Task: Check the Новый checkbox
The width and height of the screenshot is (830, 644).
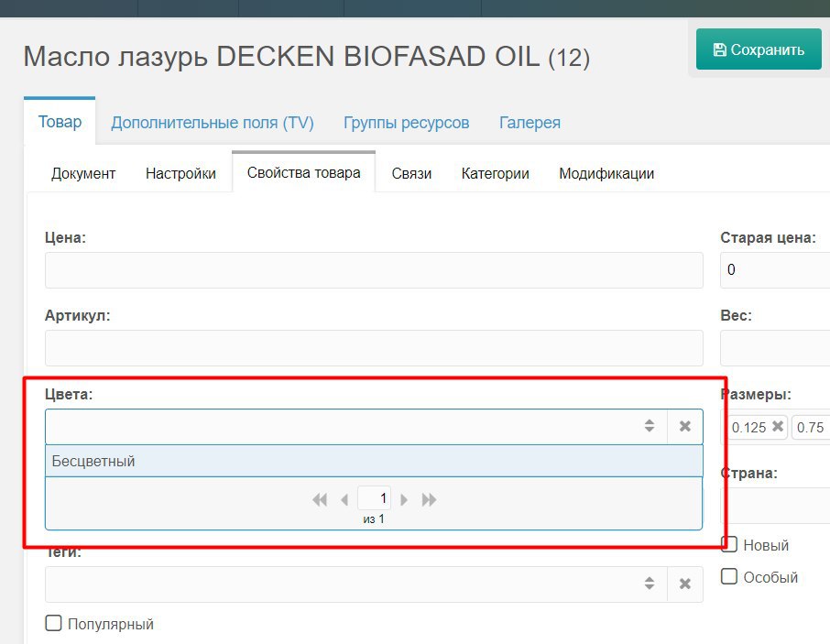Action: point(729,544)
